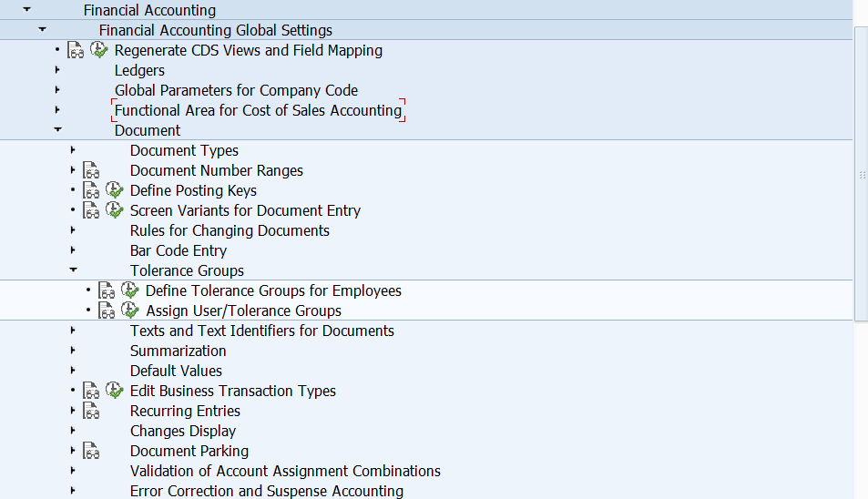Expand the Document Types node
The width and height of the screenshot is (868, 499).
pyautogui.click(x=73, y=150)
